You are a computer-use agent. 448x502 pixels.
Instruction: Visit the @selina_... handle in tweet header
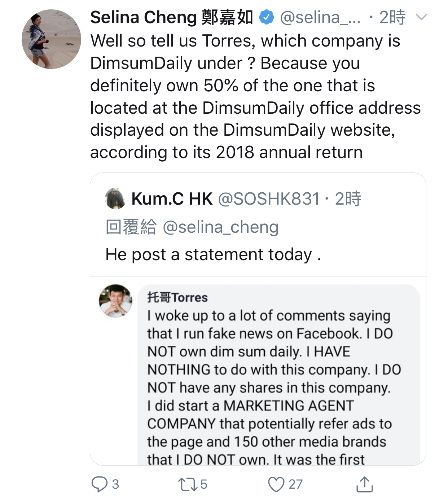pyautogui.click(x=320, y=17)
